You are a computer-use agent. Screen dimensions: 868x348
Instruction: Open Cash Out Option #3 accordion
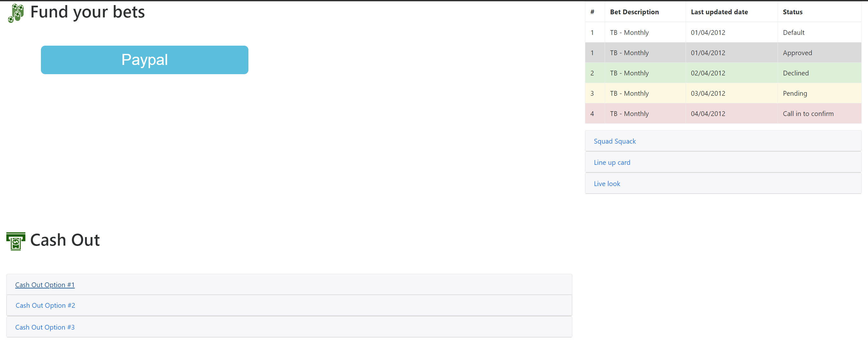[x=45, y=327]
